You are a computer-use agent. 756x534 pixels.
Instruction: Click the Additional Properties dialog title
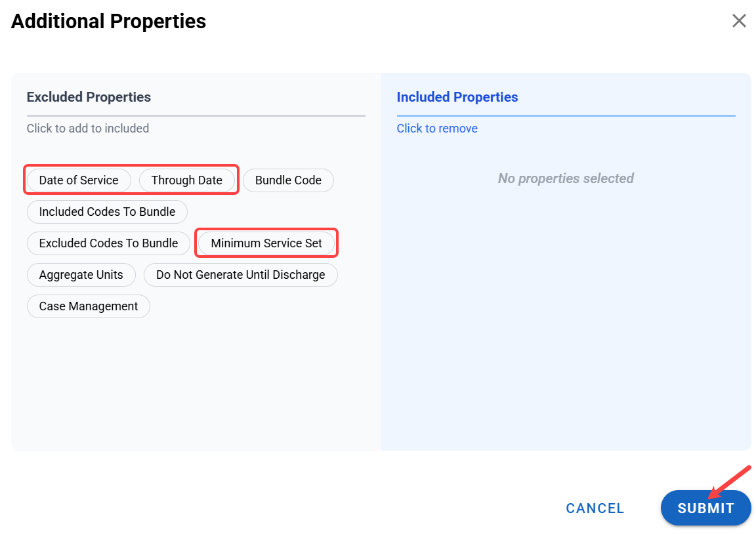pos(109,22)
